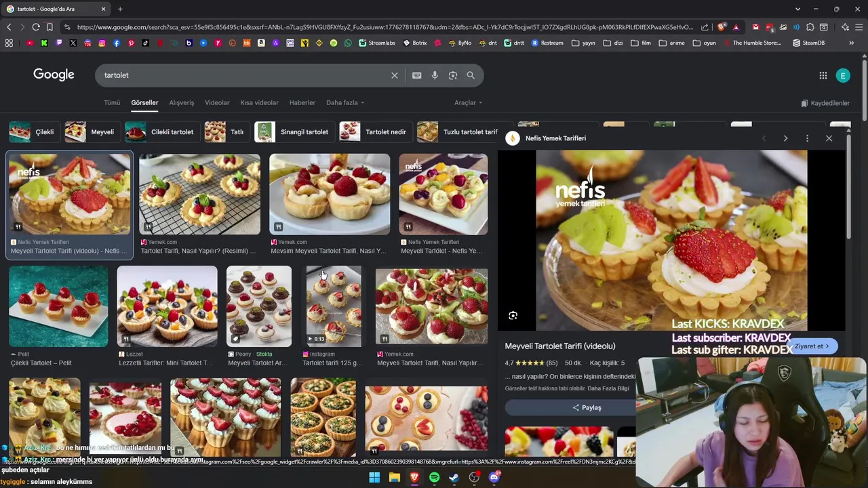Open the oyun bookmarks folder
This screenshot has width=868, height=488.
[x=704, y=43]
